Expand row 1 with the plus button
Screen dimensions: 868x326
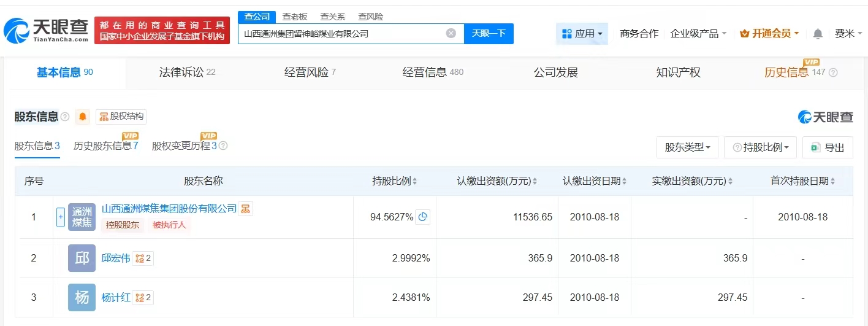tap(60, 217)
